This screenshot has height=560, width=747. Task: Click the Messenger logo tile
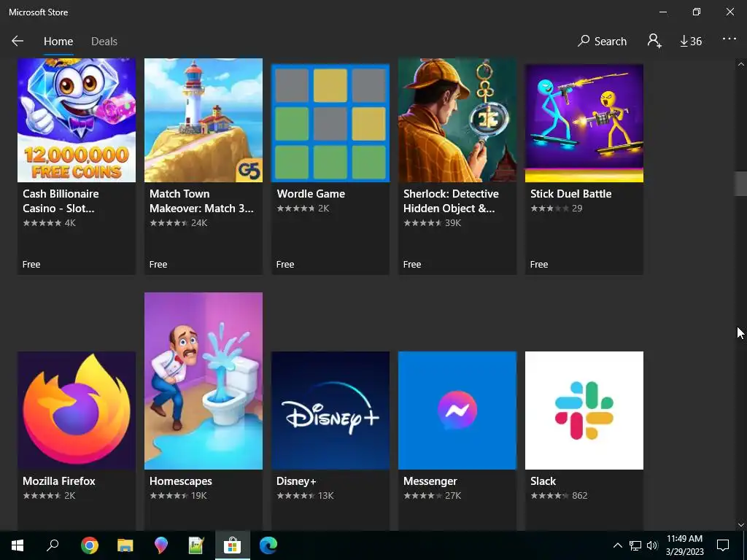[x=457, y=411]
